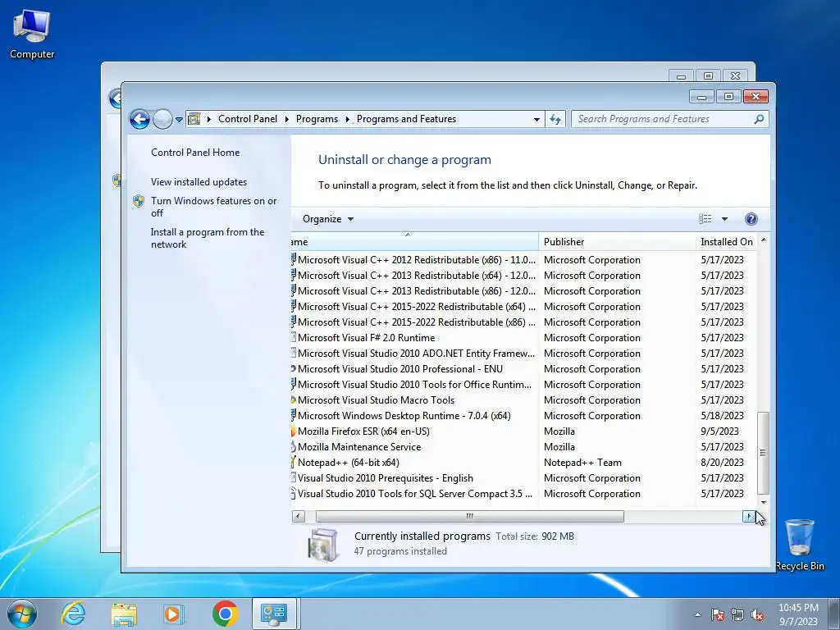Select Microsoft Visual Studio 2010 Professional - ENU
Image resolution: width=840 pixels, height=630 pixels.
click(x=524, y=369)
